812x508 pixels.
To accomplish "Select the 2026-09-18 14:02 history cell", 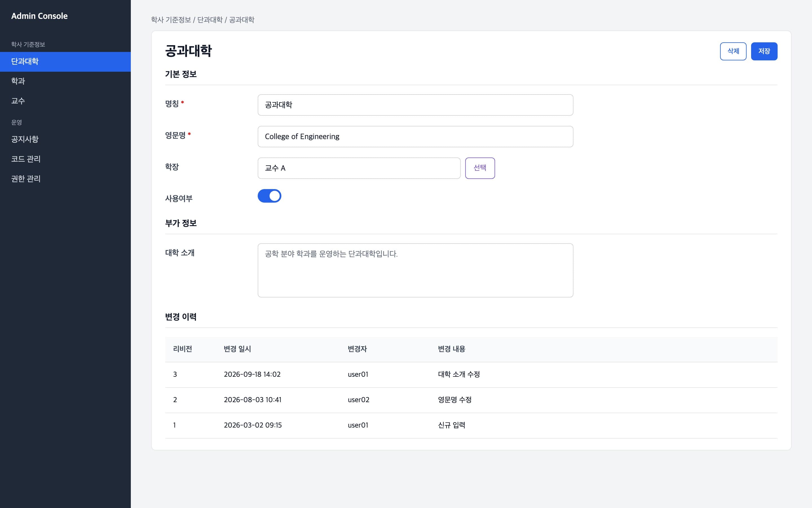I will pyautogui.click(x=252, y=374).
